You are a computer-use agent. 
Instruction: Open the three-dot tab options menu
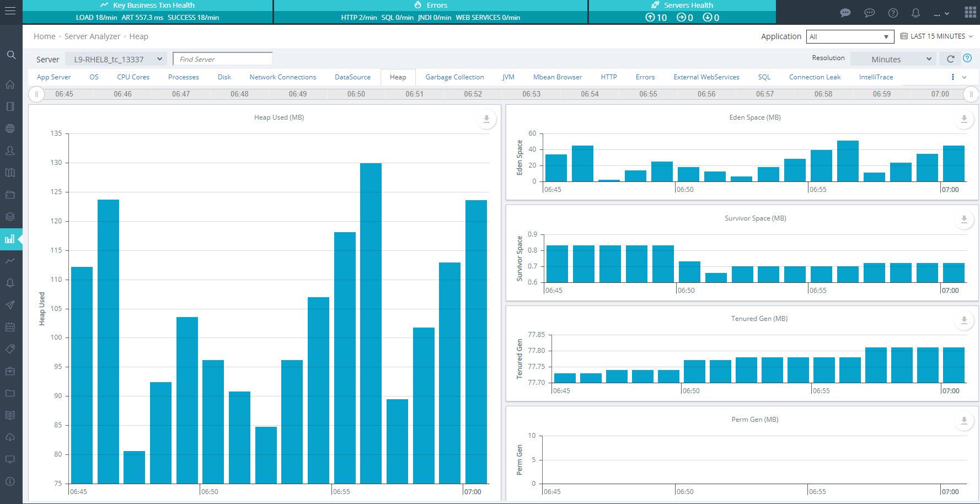click(x=952, y=77)
